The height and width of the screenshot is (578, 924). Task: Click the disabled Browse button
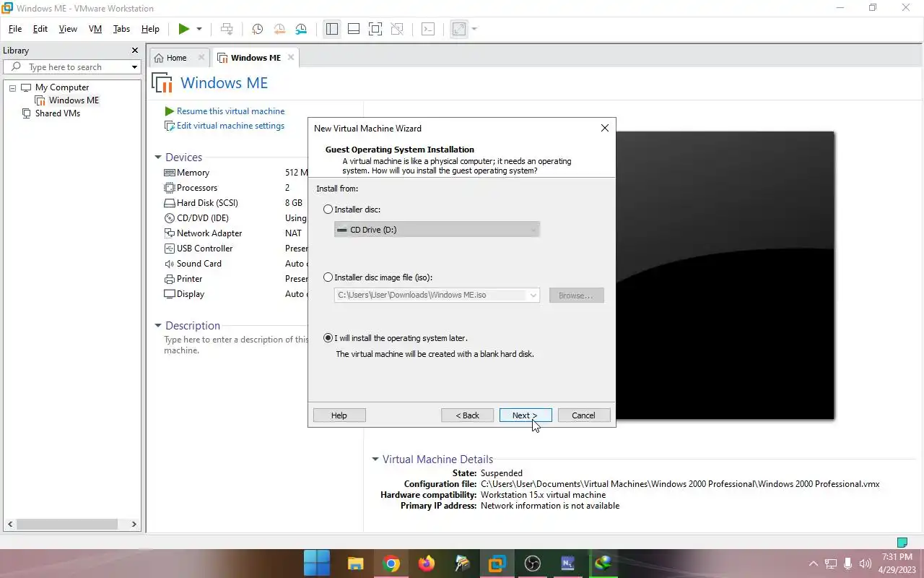pyautogui.click(x=576, y=296)
